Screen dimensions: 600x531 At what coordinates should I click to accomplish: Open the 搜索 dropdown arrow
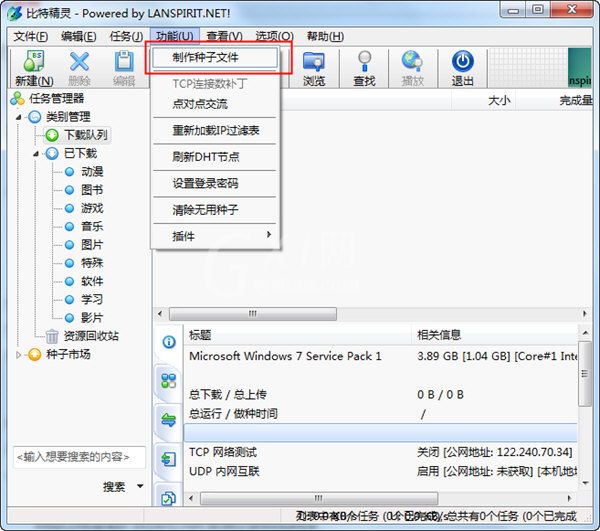140,486
